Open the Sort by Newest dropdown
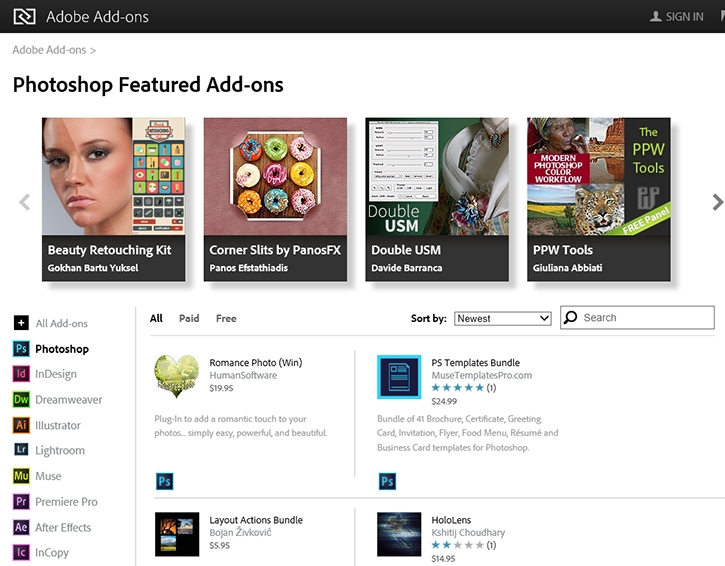This screenshot has width=725, height=566. [502, 318]
